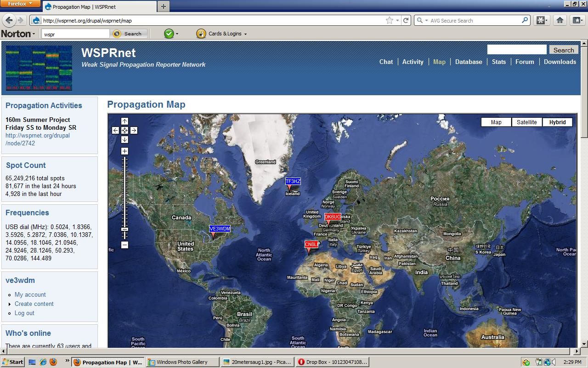Click the Show Desktop quick launch icon
The height and width of the screenshot is (368, 588).
(32, 362)
